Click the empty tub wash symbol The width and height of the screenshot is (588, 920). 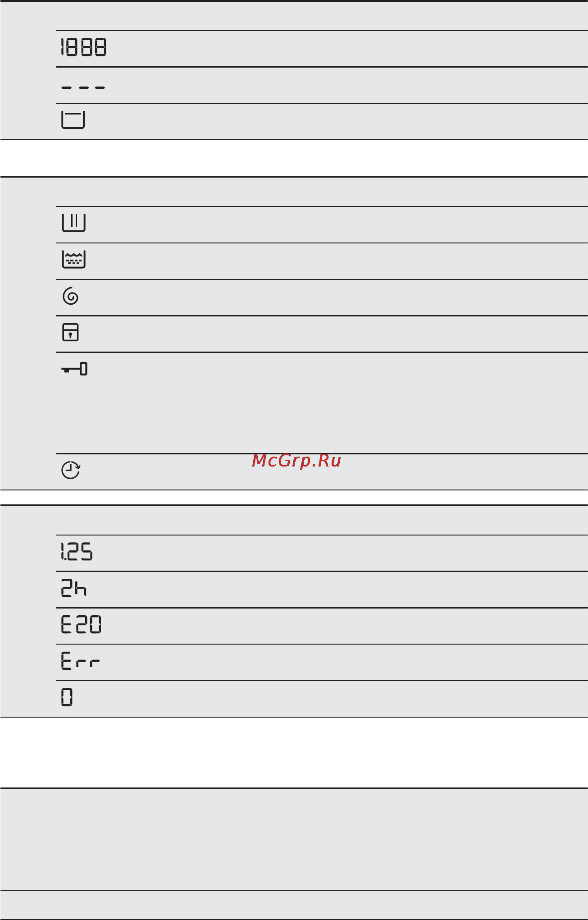[x=73, y=120]
